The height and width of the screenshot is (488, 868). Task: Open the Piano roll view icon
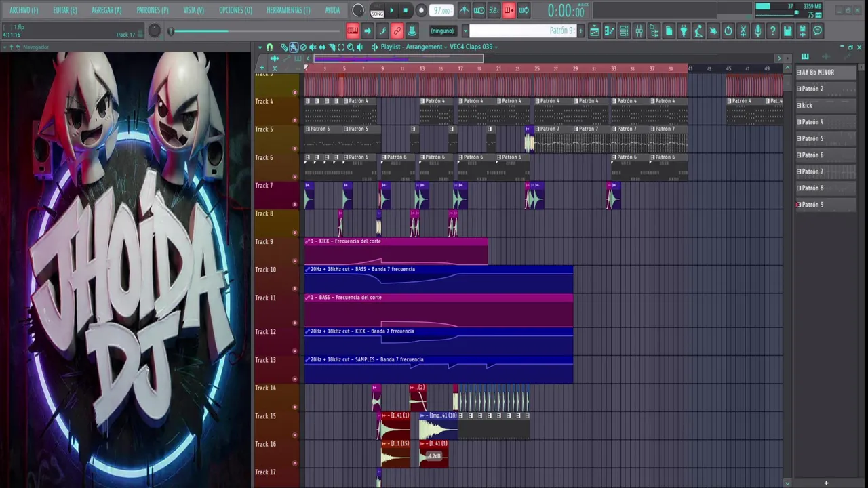tap(610, 30)
